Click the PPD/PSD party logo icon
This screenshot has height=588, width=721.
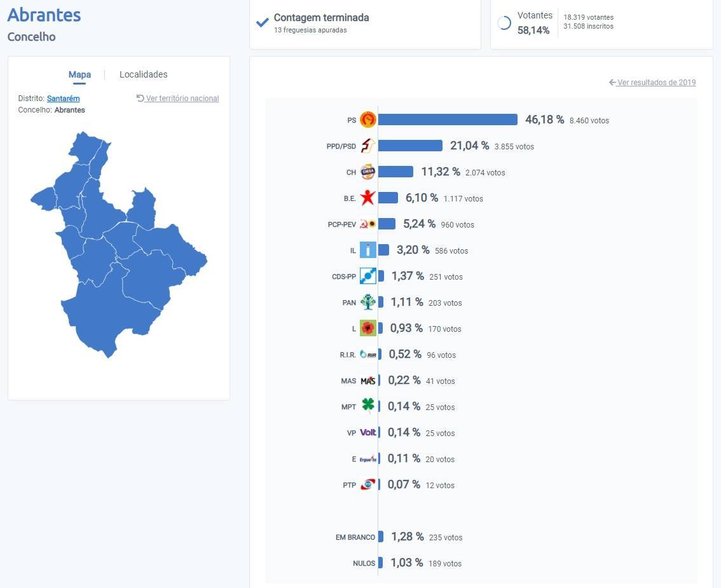point(367,146)
